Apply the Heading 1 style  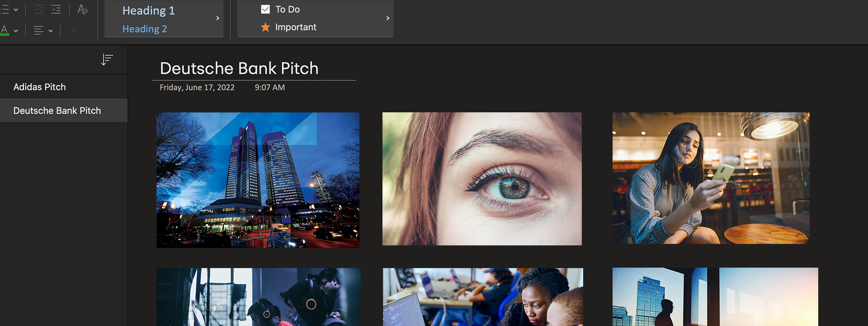148,10
